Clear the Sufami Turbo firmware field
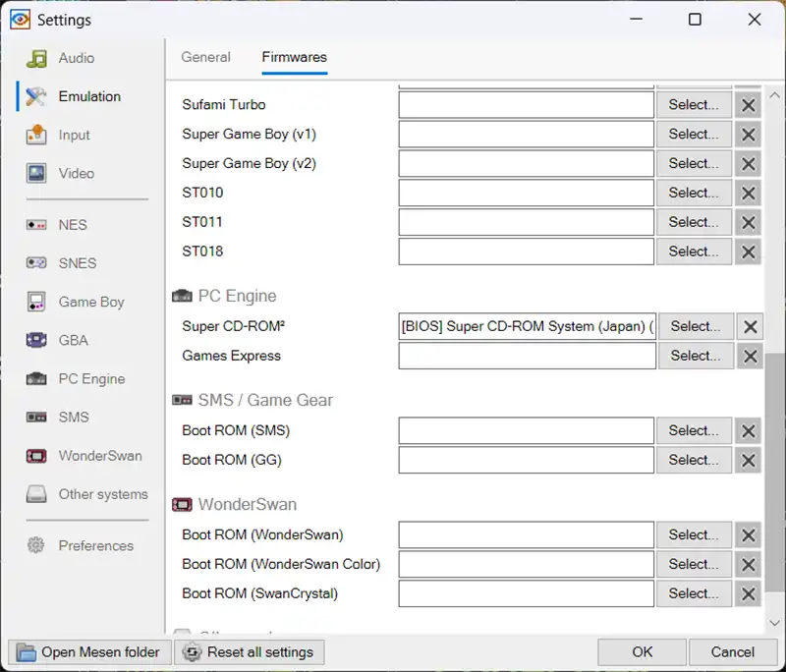 click(x=749, y=105)
